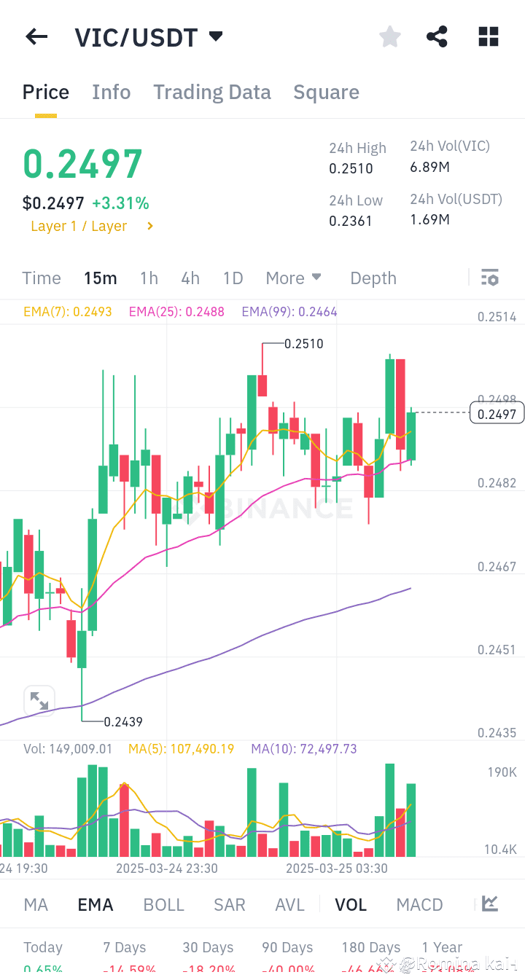Screen dimensions: 525x980
Task: Toggle the VOL indicator panel
Action: pos(351,903)
